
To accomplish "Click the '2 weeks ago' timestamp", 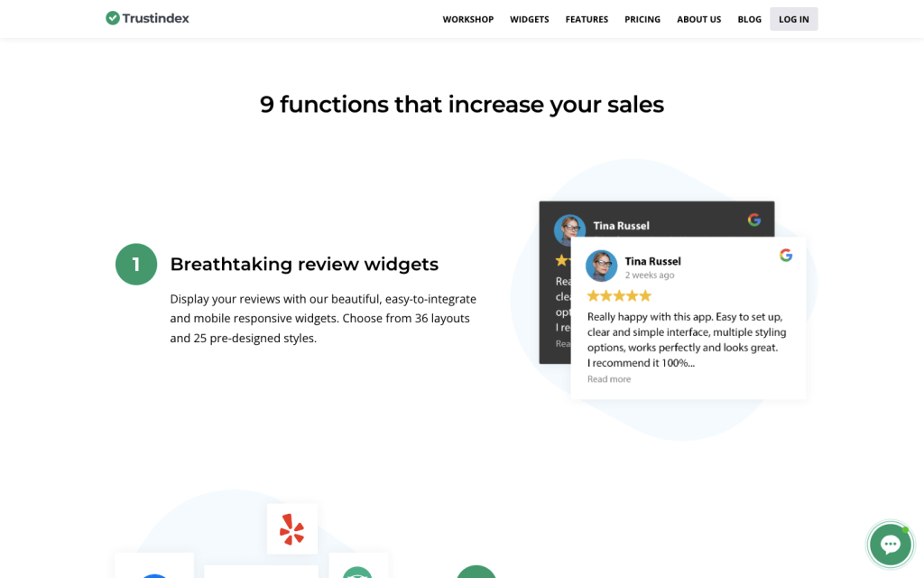I will click(650, 275).
